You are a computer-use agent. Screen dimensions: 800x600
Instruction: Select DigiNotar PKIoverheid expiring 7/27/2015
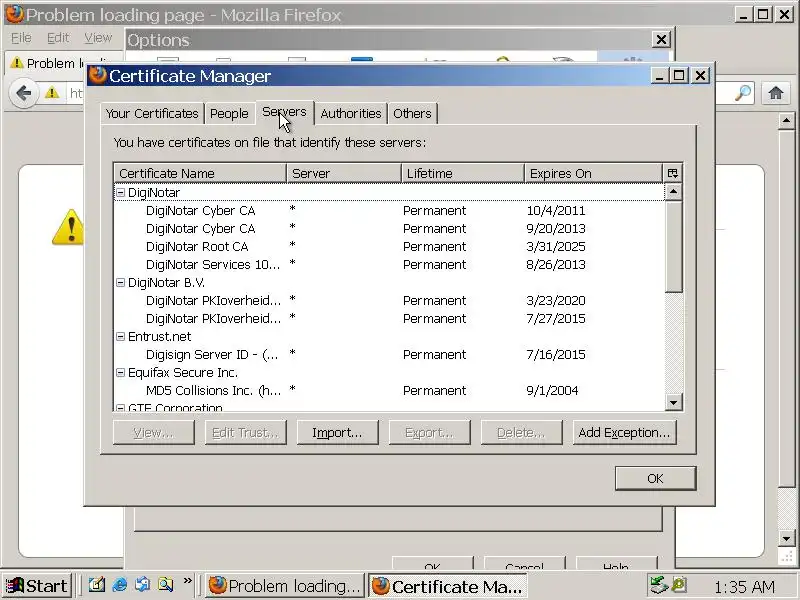click(x=389, y=318)
